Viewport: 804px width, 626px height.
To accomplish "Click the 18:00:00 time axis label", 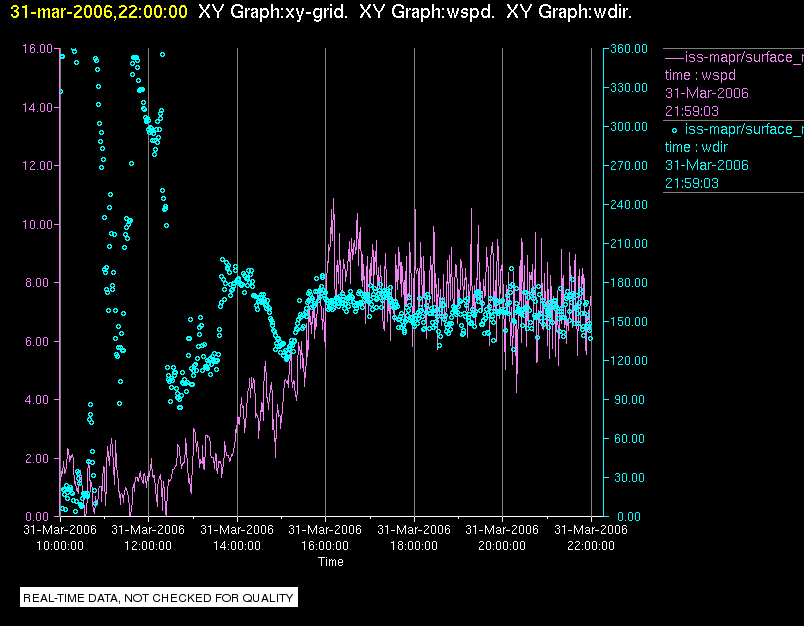I will 414,546.
